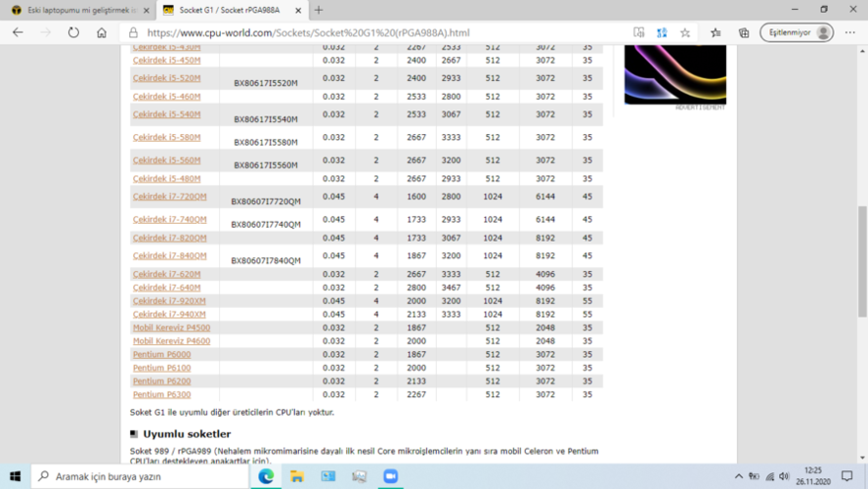View site info via the lock icon
The width and height of the screenshot is (868, 489).
pos(133,32)
